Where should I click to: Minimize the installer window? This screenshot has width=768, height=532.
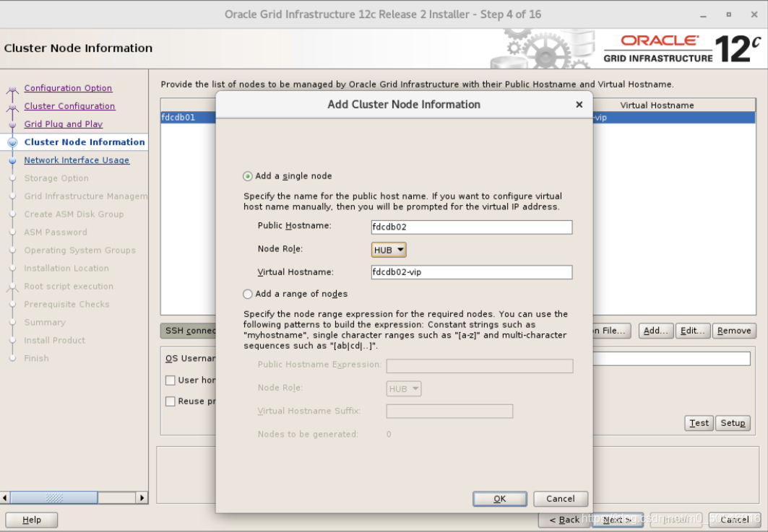[704, 14]
